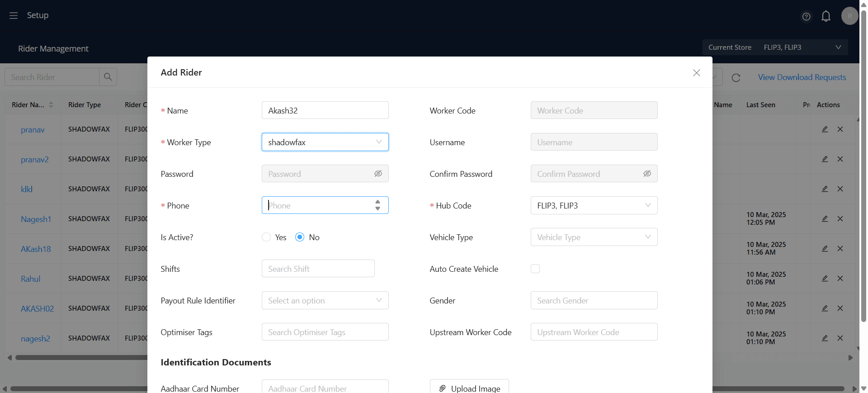The height and width of the screenshot is (393, 868).
Task: Open the Current Store selector
Action: point(775,47)
